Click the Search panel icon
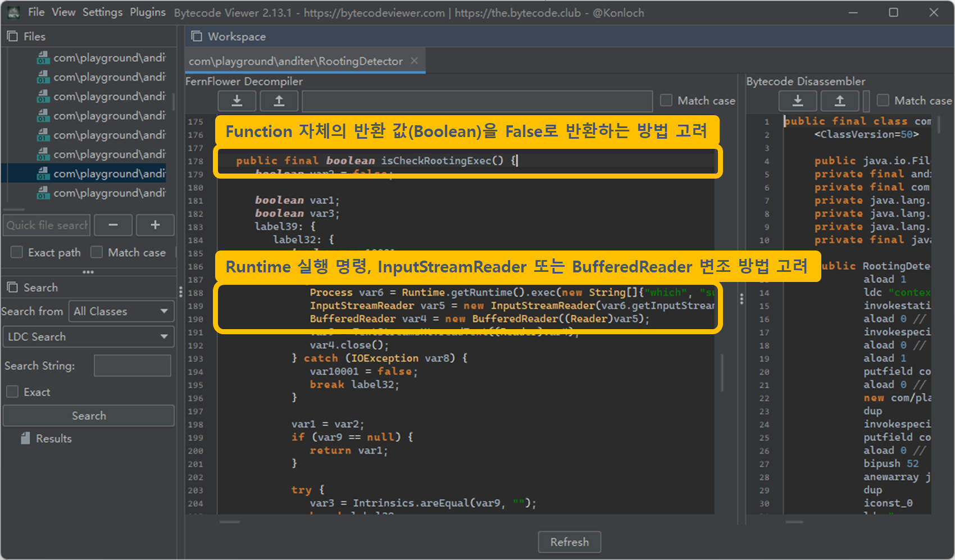This screenshot has width=955, height=560. tap(12, 288)
